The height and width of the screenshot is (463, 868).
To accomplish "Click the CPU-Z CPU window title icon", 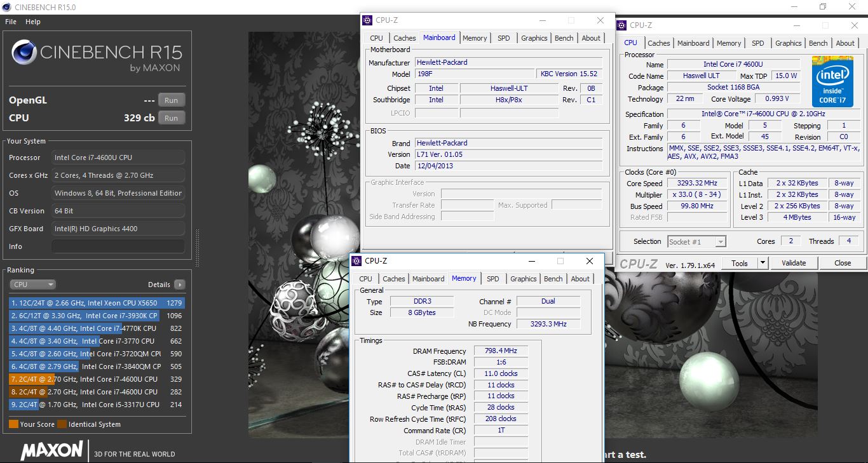I will click(x=622, y=25).
